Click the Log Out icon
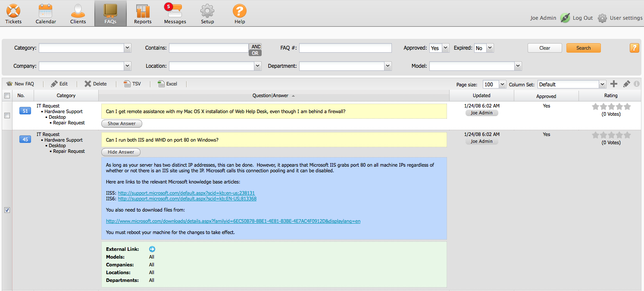The height and width of the screenshot is (291, 644). (565, 18)
